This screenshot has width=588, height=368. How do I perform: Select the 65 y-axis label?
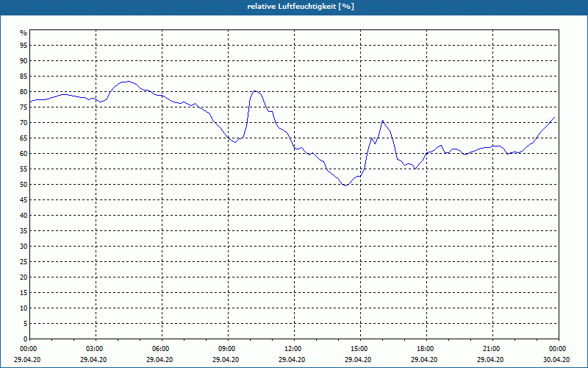coord(24,138)
